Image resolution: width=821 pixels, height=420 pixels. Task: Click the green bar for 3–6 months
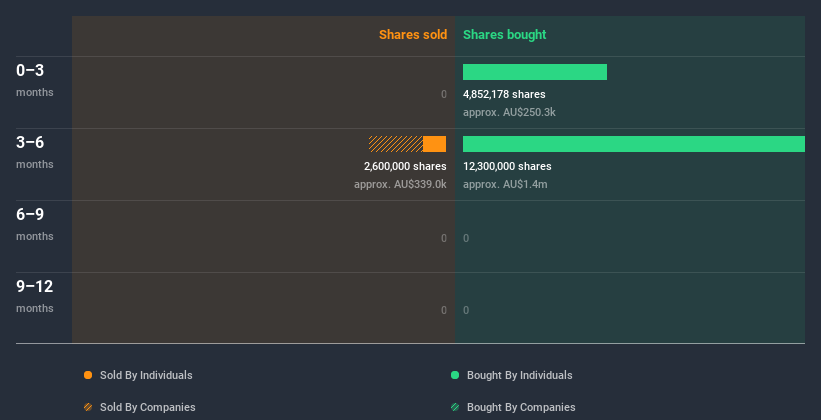(x=634, y=144)
